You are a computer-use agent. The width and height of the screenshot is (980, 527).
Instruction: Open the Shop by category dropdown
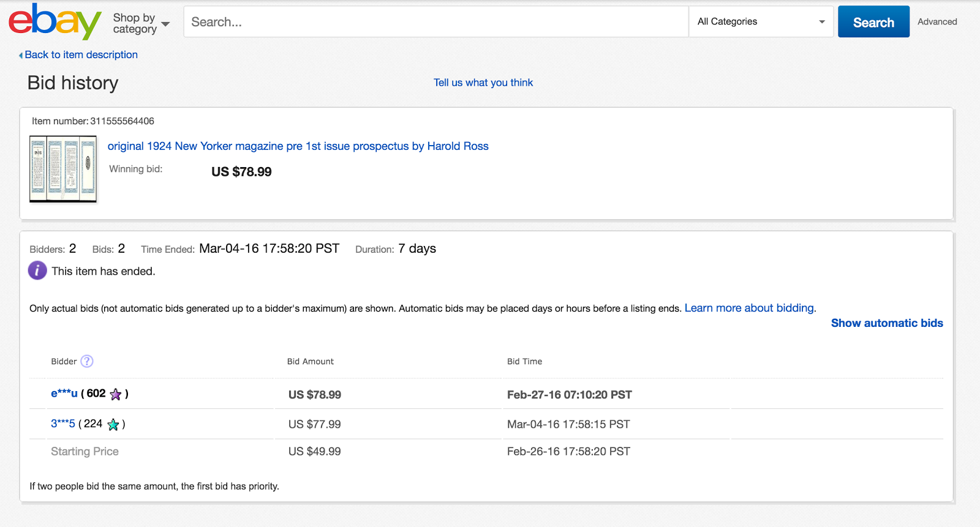[x=141, y=23]
